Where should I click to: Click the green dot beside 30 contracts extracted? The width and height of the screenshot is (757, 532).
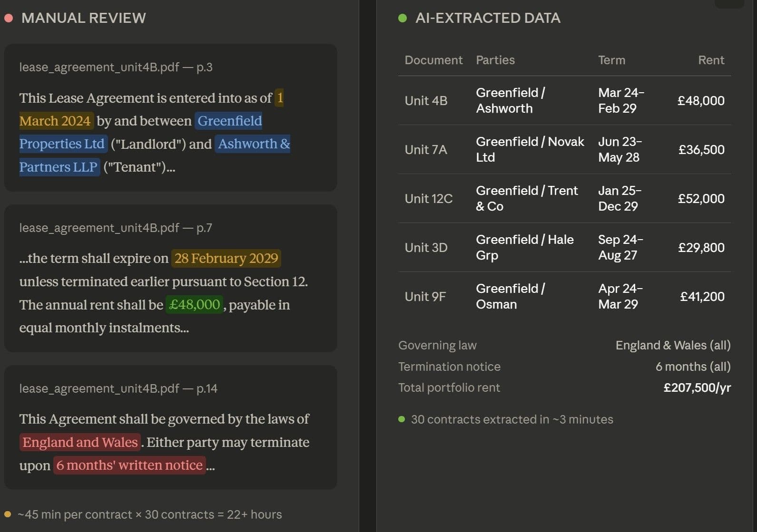tap(402, 419)
